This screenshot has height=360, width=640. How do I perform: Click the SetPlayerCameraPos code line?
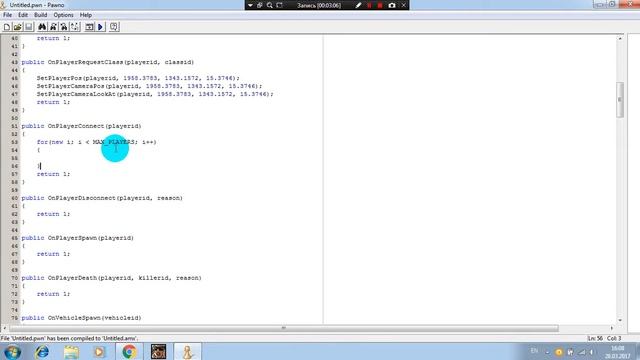[x=149, y=86]
